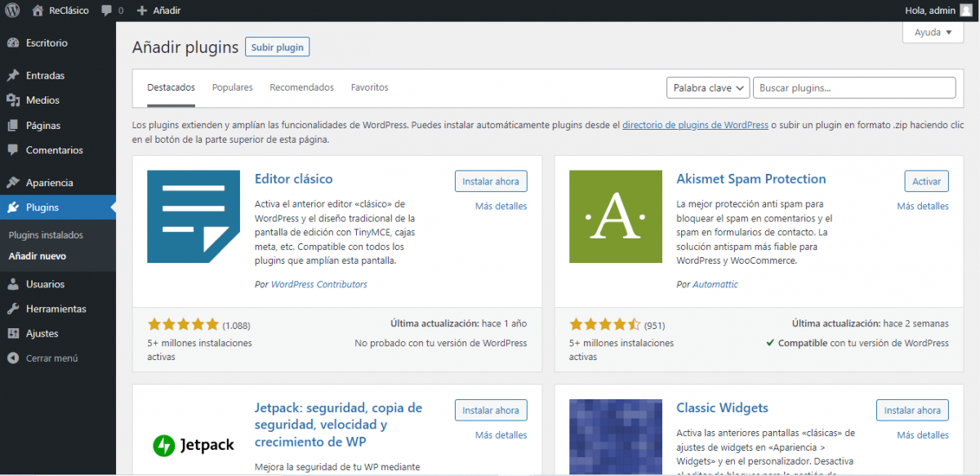Click the Subir plugin button

point(277,47)
